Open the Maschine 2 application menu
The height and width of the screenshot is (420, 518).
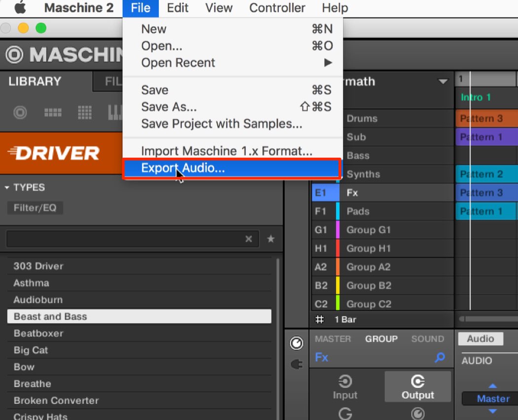(x=78, y=7)
